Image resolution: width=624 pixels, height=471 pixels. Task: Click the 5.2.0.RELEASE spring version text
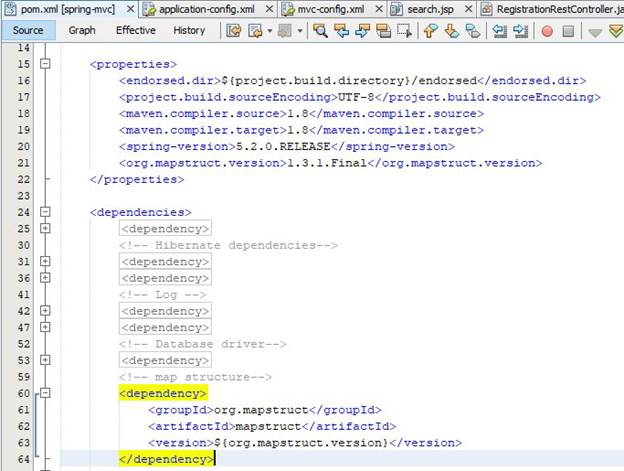click(283, 146)
